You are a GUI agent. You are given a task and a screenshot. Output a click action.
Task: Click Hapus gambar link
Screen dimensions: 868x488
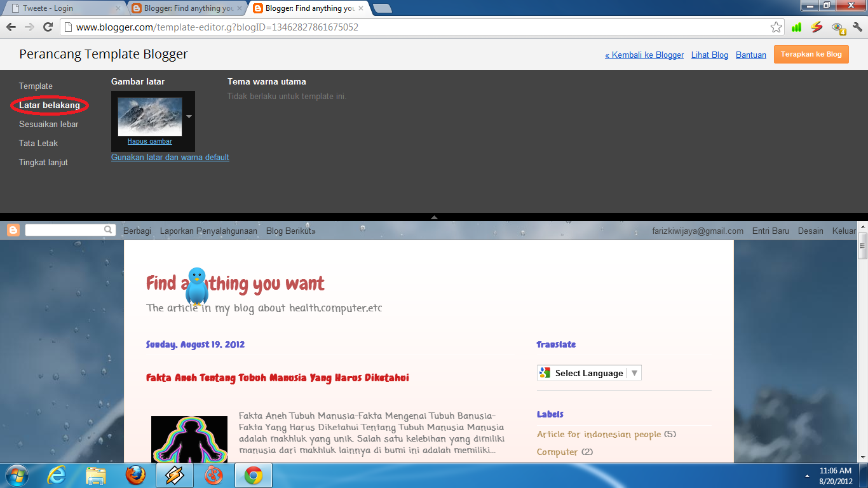tap(150, 141)
